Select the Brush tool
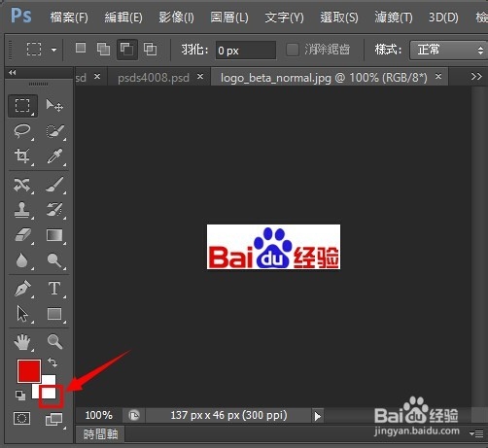Image resolution: width=488 pixels, height=448 pixels. pyautogui.click(x=54, y=185)
